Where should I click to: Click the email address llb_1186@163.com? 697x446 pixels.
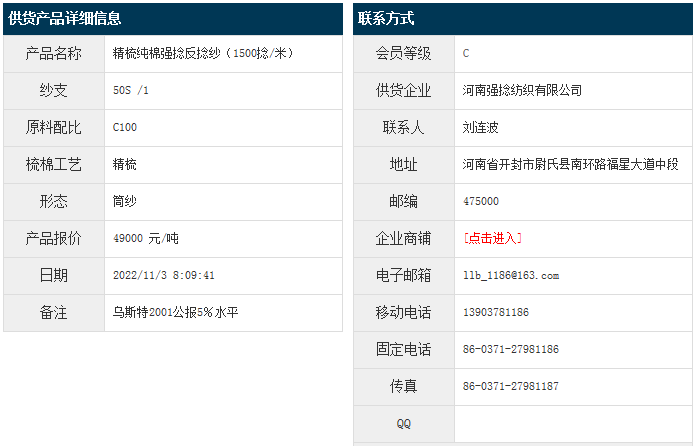tap(511, 275)
